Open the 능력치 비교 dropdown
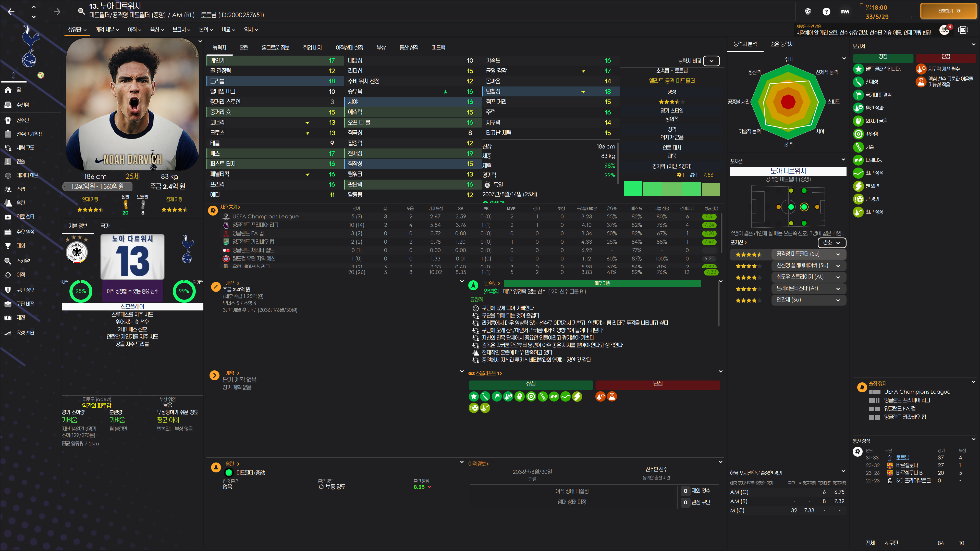Image resolution: width=980 pixels, height=551 pixels. (711, 61)
